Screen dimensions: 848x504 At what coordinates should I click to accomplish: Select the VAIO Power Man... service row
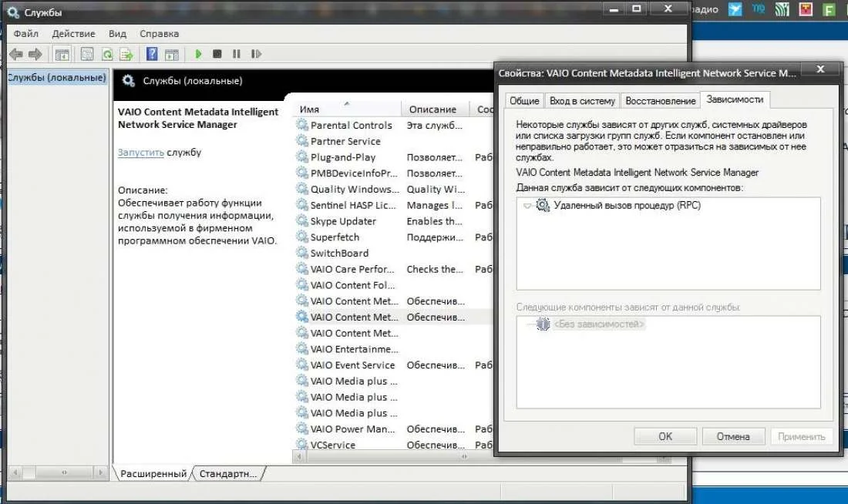(394, 428)
